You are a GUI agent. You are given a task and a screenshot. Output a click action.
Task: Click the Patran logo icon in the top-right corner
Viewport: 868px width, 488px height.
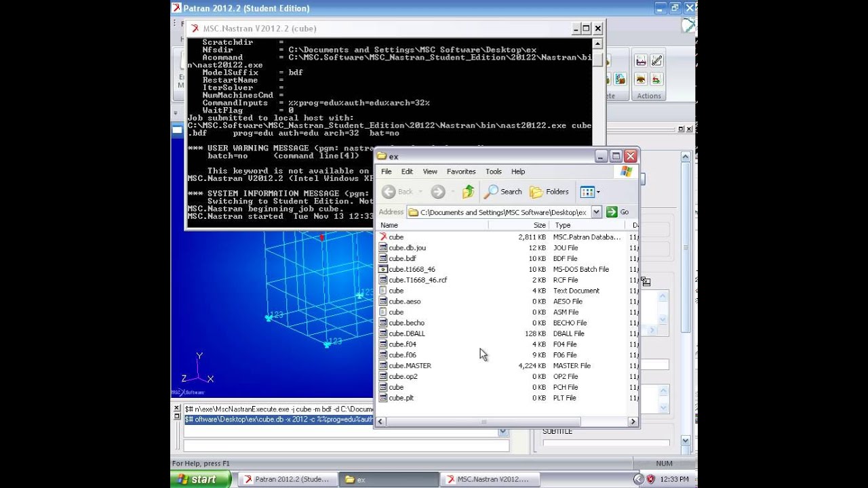tap(689, 25)
